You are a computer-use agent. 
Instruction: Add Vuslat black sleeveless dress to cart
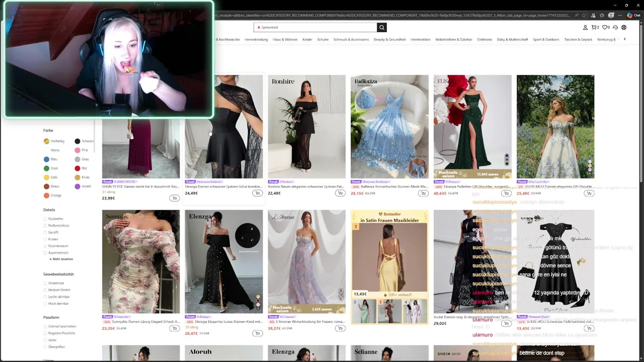pyautogui.click(x=506, y=323)
